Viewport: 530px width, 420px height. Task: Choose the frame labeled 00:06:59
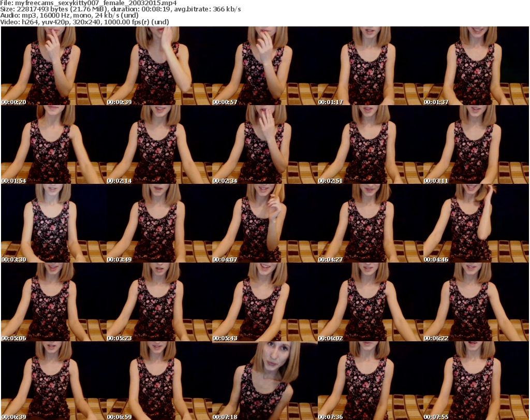coord(159,381)
